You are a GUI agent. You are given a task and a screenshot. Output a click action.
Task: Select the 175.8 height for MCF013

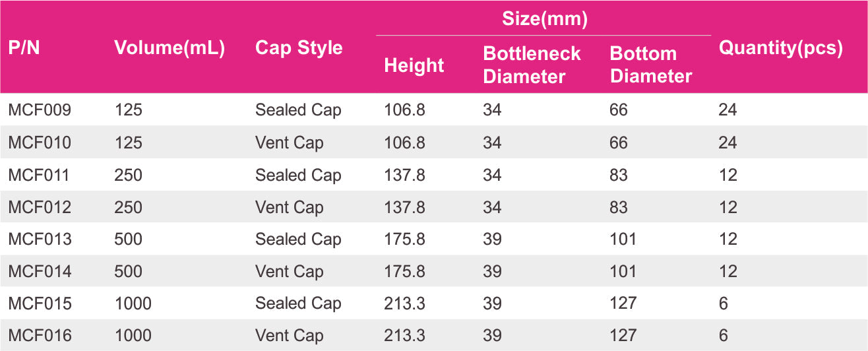[404, 239]
